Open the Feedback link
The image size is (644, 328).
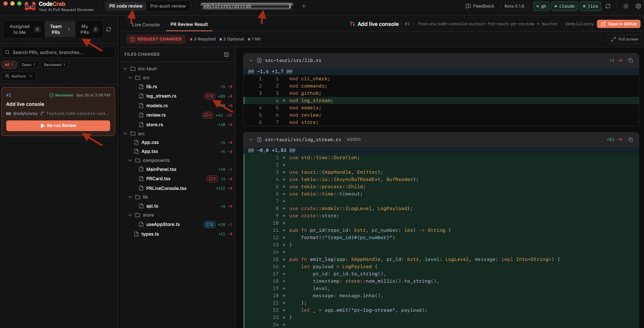tap(480, 6)
